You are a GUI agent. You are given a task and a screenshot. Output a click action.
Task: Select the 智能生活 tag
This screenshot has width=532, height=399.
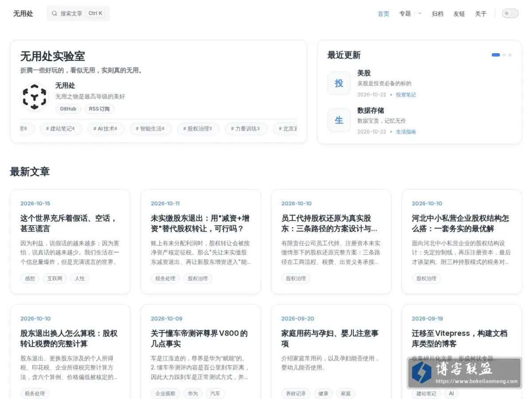150,129
